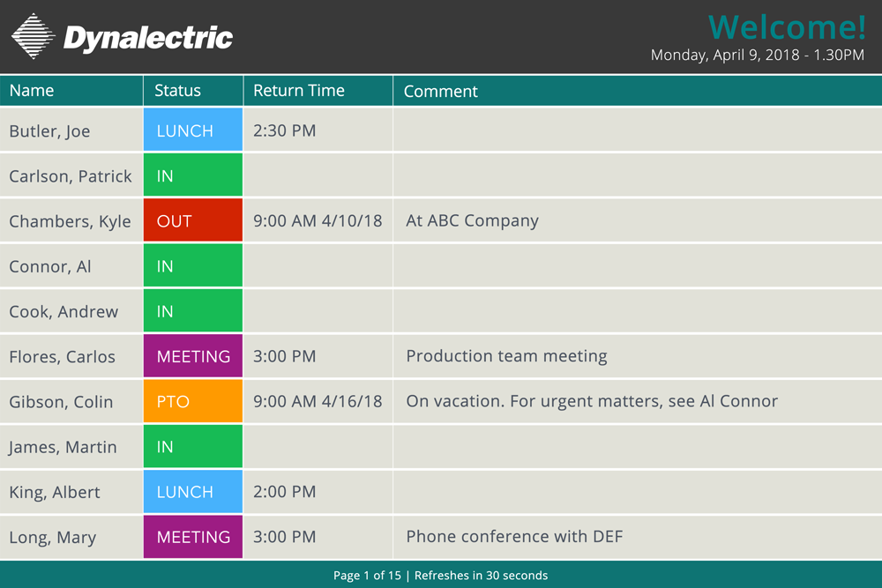The width and height of the screenshot is (882, 588).
Task: Click the At ABC Company comment
Action: click(472, 220)
